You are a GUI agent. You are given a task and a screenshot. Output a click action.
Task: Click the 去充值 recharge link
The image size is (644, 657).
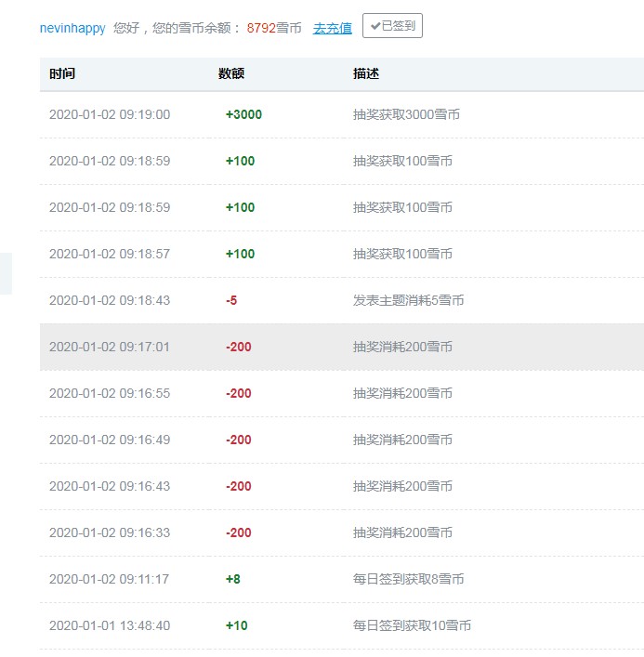(x=333, y=28)
